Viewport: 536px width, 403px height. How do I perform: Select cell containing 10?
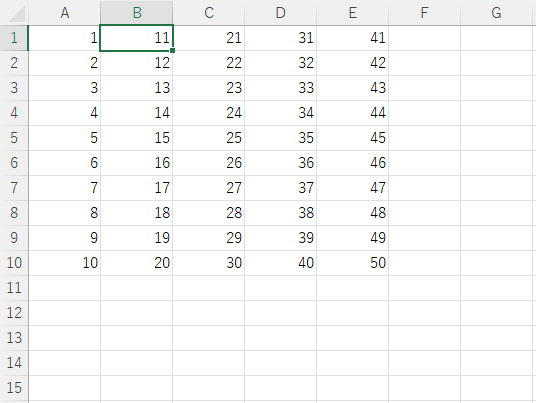coord(65,263)
